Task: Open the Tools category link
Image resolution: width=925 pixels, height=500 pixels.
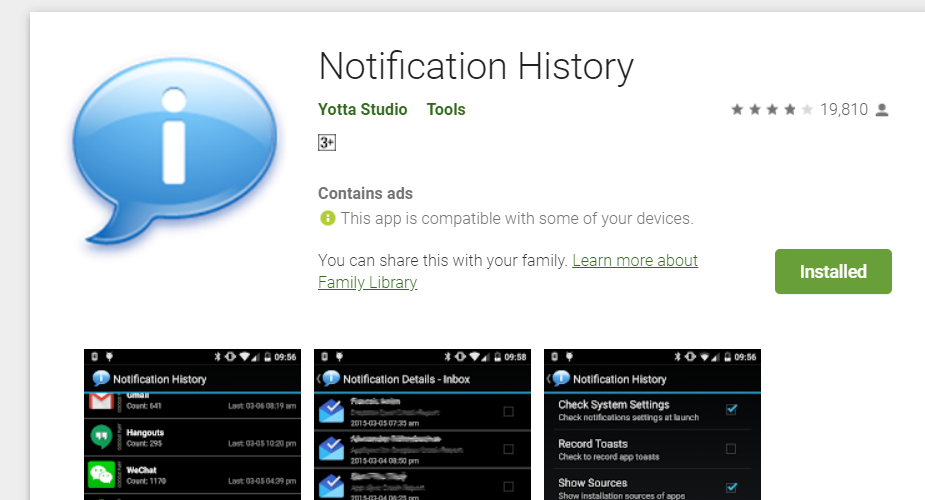Action: [446, 110]
